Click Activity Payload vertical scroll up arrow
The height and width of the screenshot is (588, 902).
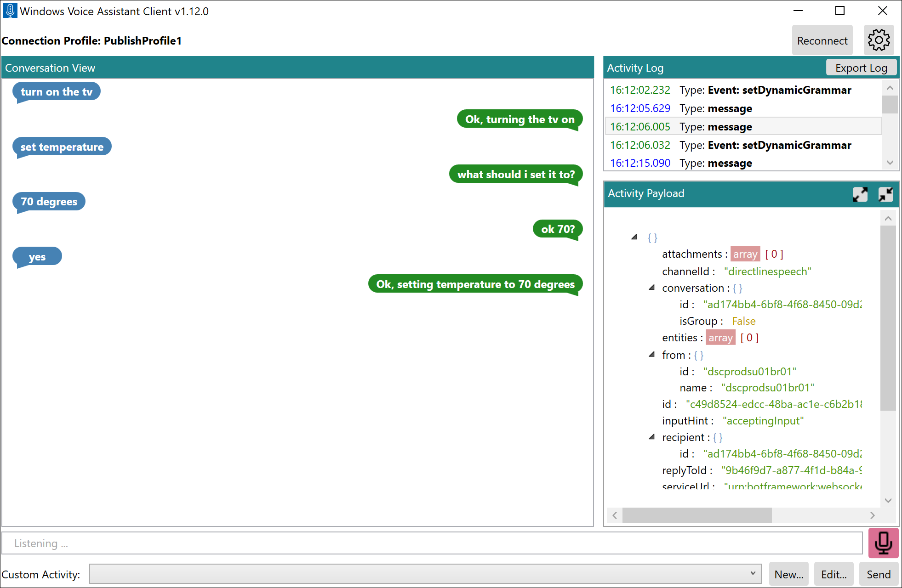pyautogui.click(x=888, y=219)
